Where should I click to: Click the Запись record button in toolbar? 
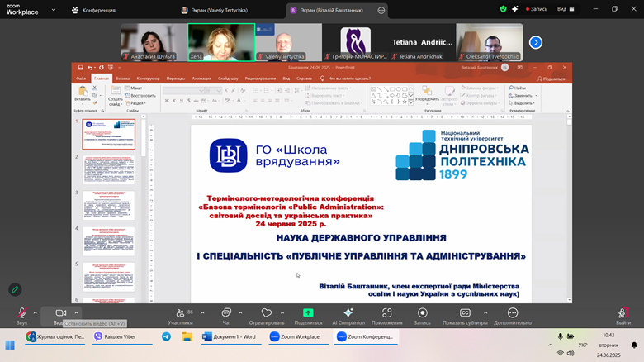(422, 316)
